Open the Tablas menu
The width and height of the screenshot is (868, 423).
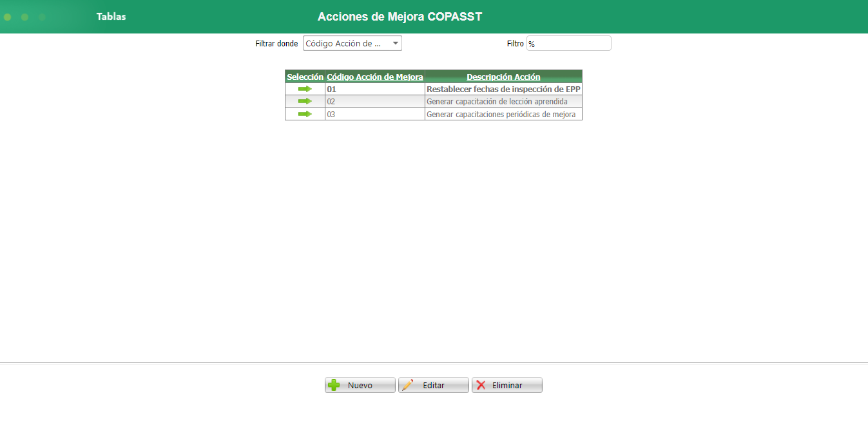pos(111,17)
